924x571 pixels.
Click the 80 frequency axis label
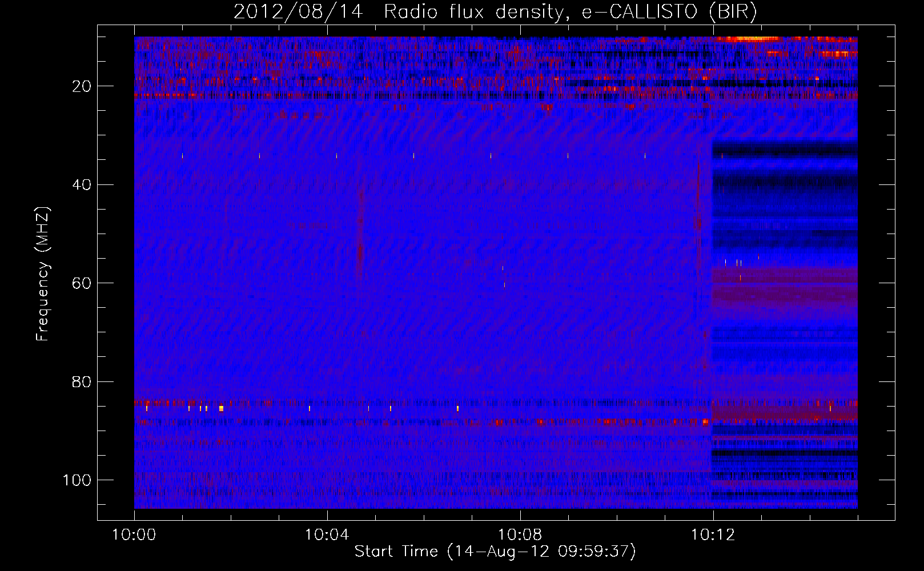(x=82, y=381)
